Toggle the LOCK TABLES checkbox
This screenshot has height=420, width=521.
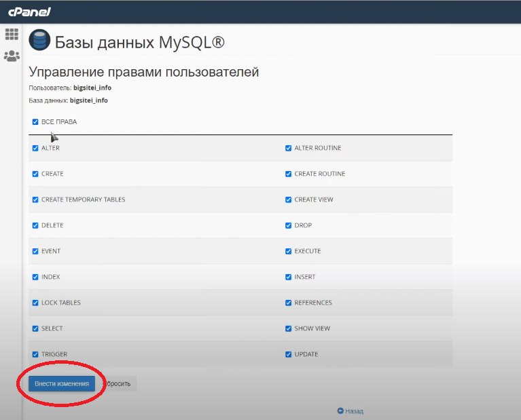point(35,303)
